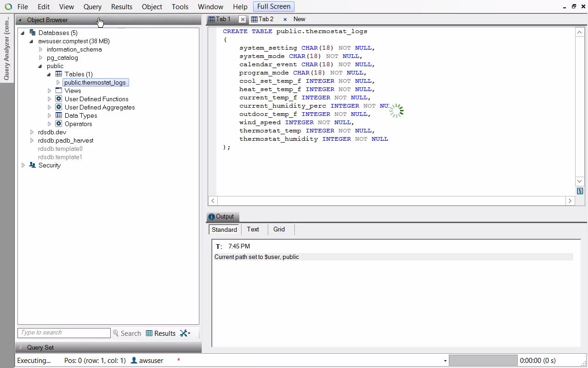Switch to Tab 2
The height and width of the screenshot is (368, 588).
[x=262, y=19]
